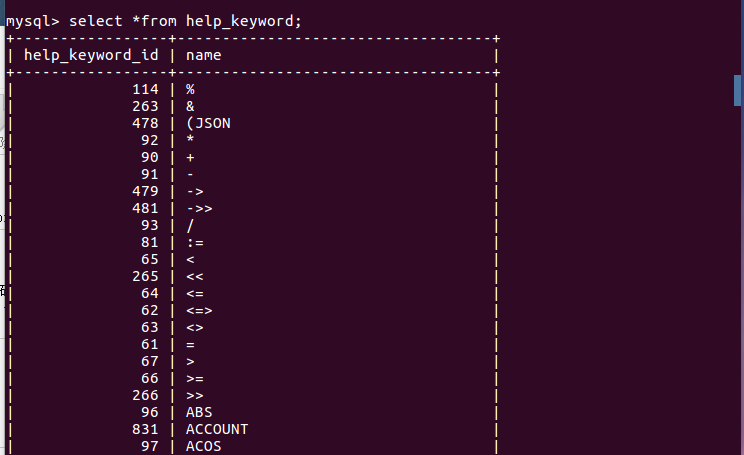
Task: Click the help_keyword_id column header
Action: click(91, 55)
